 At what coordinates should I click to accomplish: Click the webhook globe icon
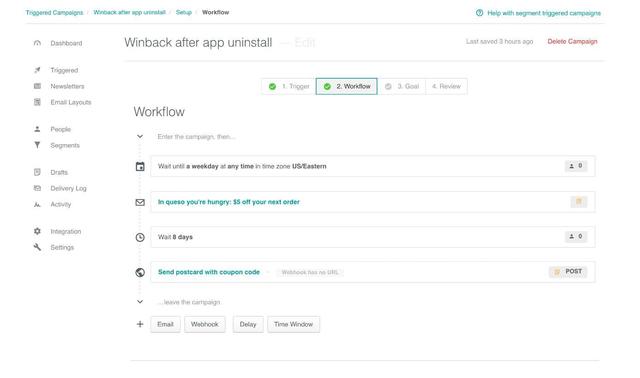(140, 272)
